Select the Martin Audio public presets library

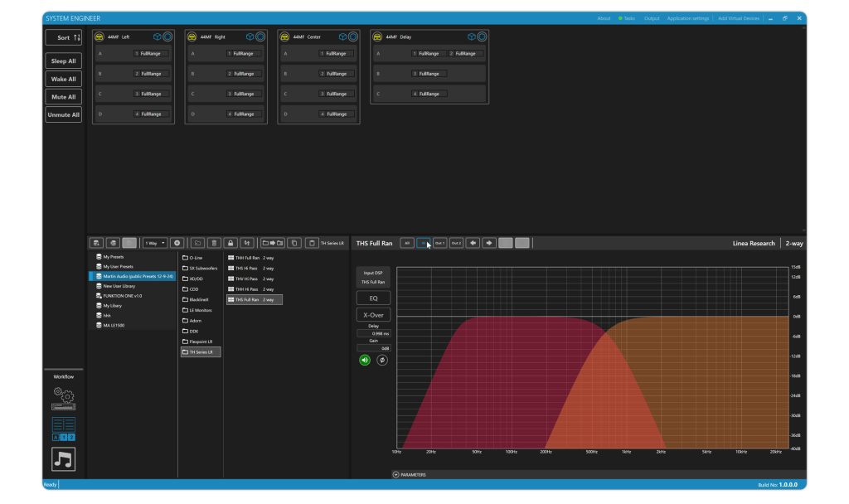pos(132,276)
